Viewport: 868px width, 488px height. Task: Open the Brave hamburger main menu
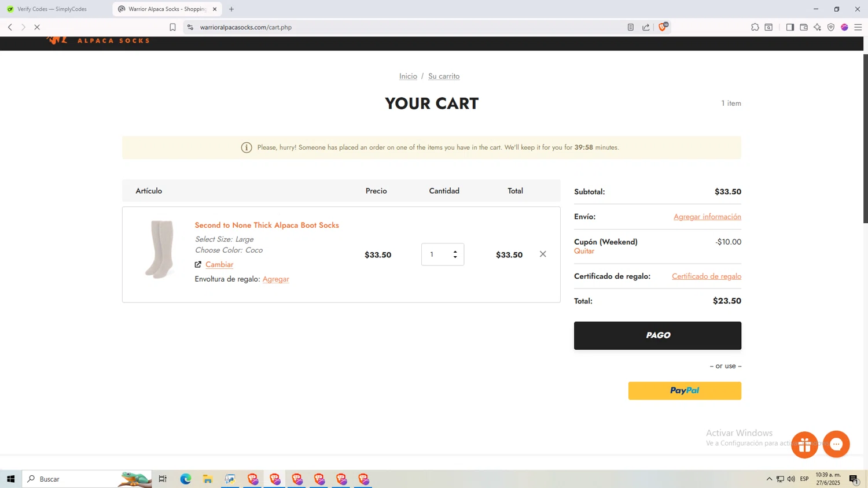click(858, 27)
